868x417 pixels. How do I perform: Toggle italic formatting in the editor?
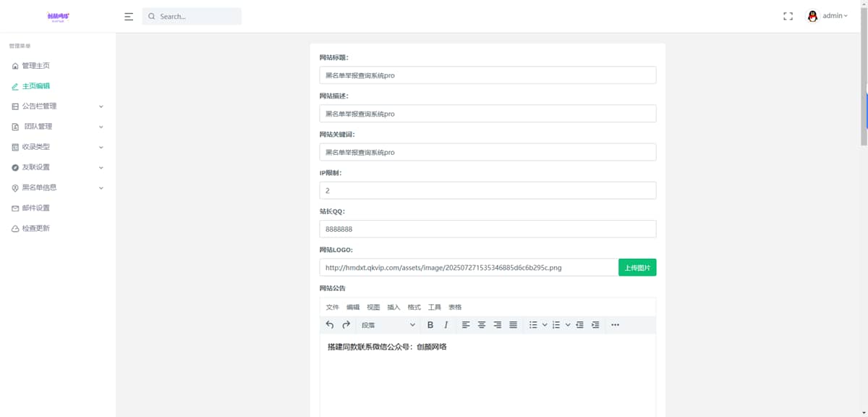point(446,325)
